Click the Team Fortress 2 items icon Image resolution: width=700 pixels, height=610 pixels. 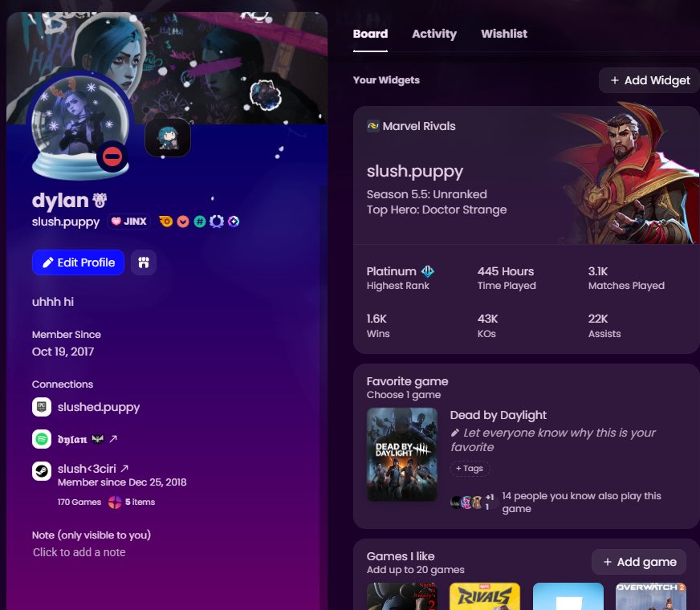tap(115, 502)
